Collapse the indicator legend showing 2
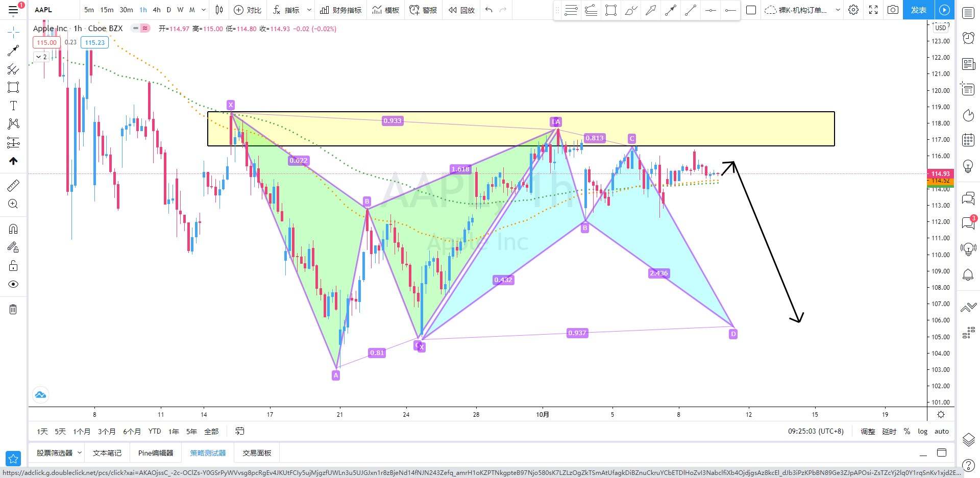 pyautogui.click(x=41, y=57)
